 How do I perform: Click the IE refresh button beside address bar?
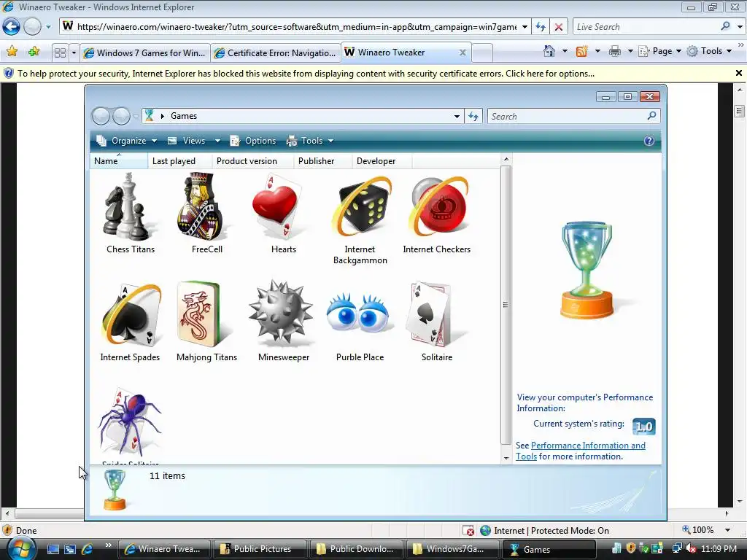tap(541, 27)
